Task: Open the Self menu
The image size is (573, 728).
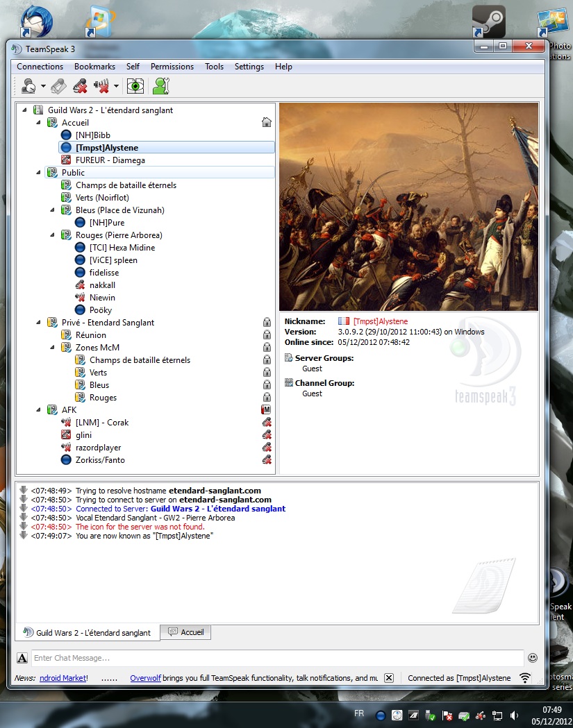Action: click(x=133, y=67)
